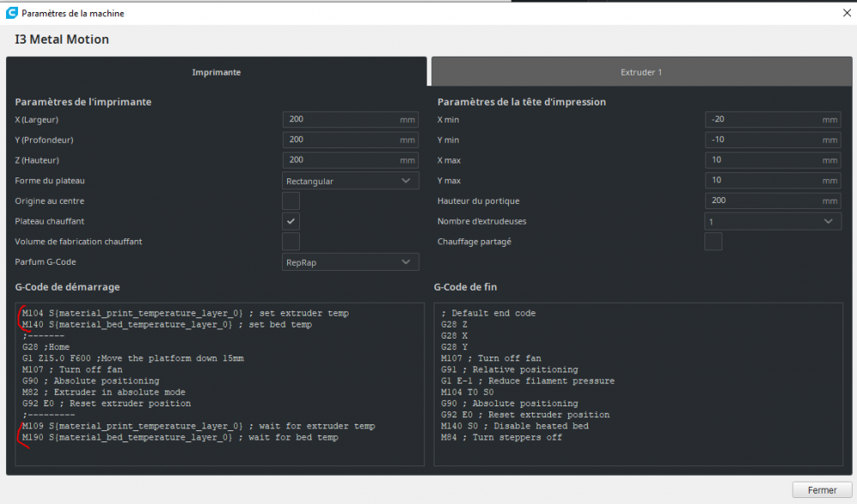This screenshot has height=504, width=857.
Task: Click the Z (Hauteur) input field
Action: [351, 159]
